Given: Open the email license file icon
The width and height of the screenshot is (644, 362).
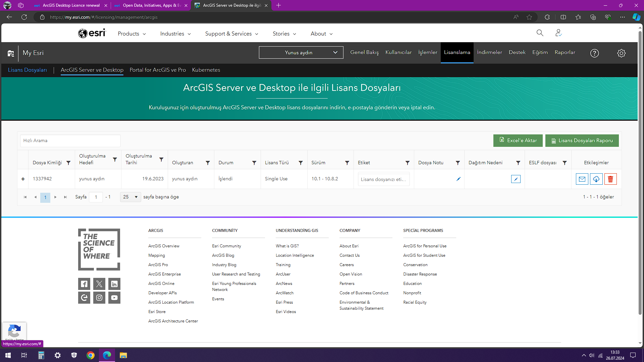Looking at the screenshot, I should coord(582,179).
